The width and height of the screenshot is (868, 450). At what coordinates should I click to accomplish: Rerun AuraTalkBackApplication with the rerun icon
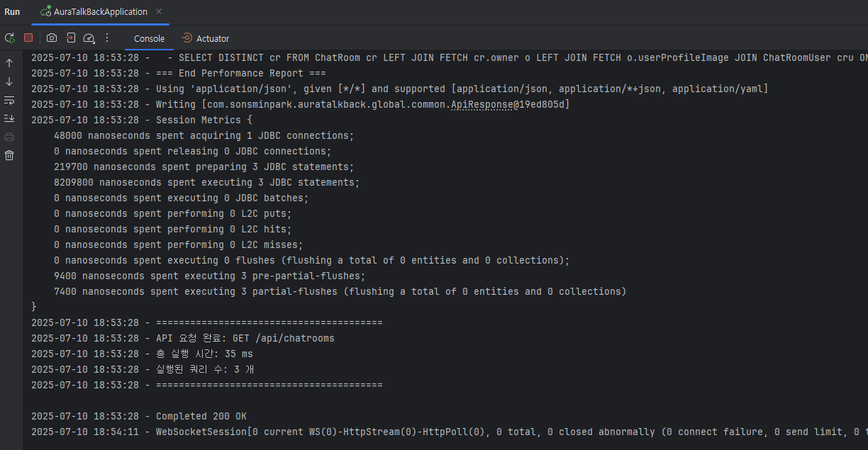(x=9, y=38)
